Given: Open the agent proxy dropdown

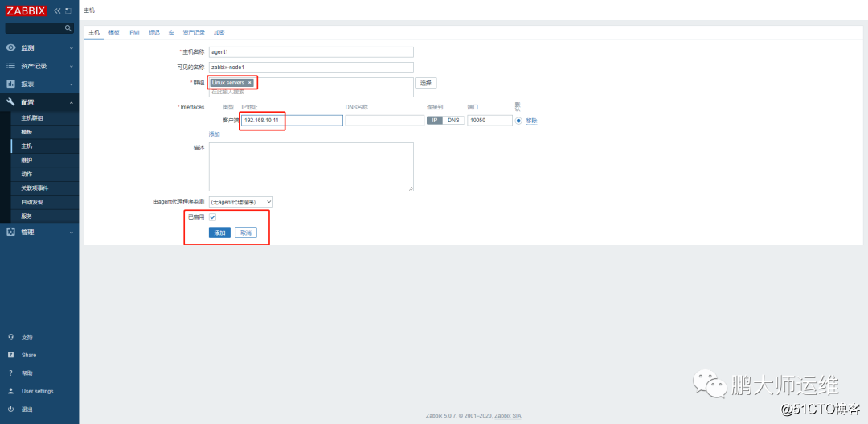Looking at the screenshot, I should pos(241,202).
